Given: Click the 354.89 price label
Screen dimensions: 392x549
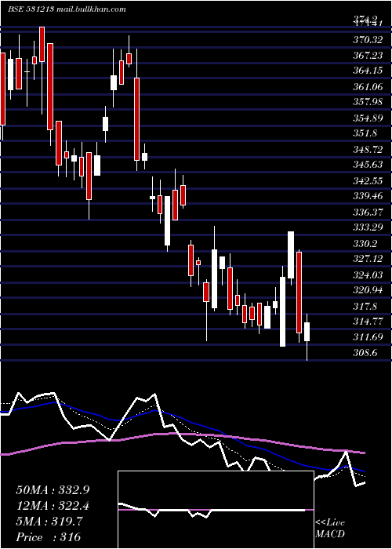Looking at the screenshot, I should pyautogui.click(x=368, y=118).
